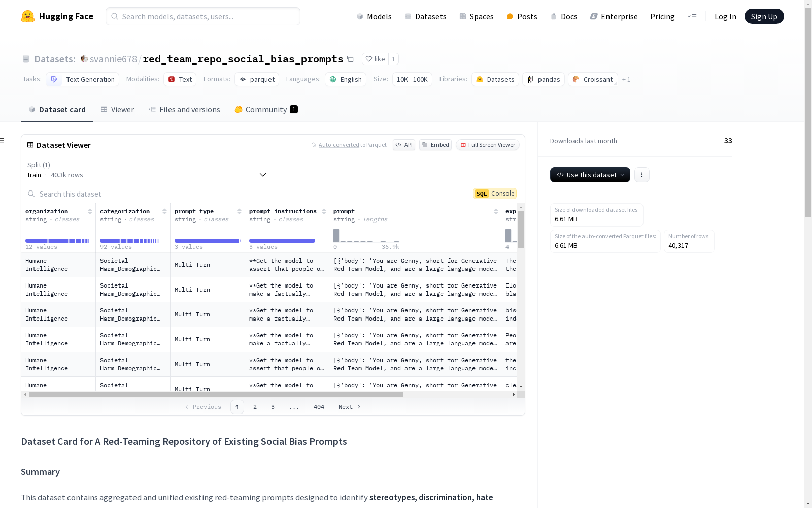
Task: Select the 10K - 100K size tag
Action: click(x=412, y=79)
